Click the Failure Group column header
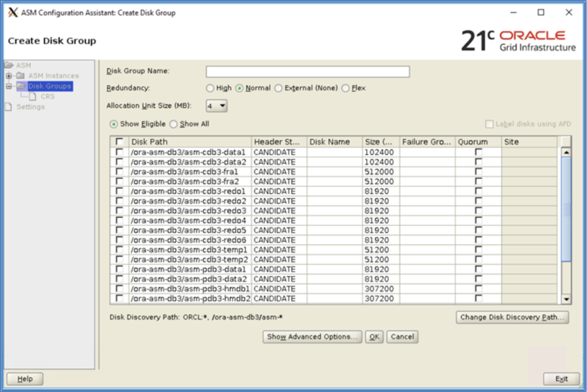Image resolution: width=587 pixels, height=392 pixels. (427, 142)
